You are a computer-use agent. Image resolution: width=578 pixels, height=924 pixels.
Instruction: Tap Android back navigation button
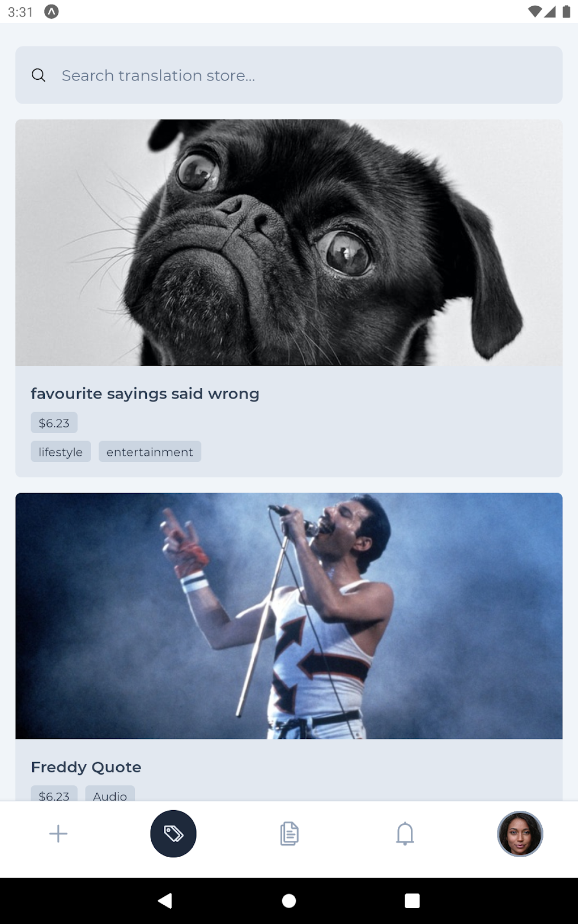coord(165,900)
